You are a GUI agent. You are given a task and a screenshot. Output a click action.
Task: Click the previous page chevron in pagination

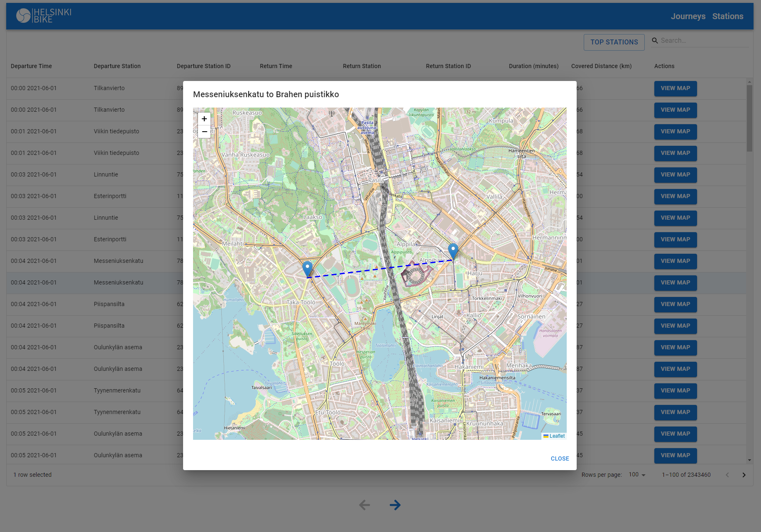pos(727,475)
